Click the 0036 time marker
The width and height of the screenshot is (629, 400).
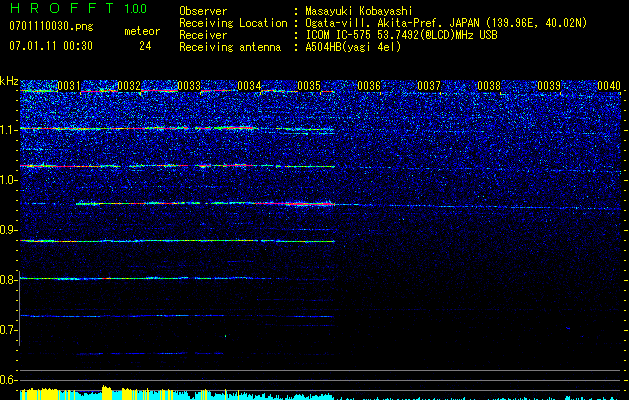369,86
